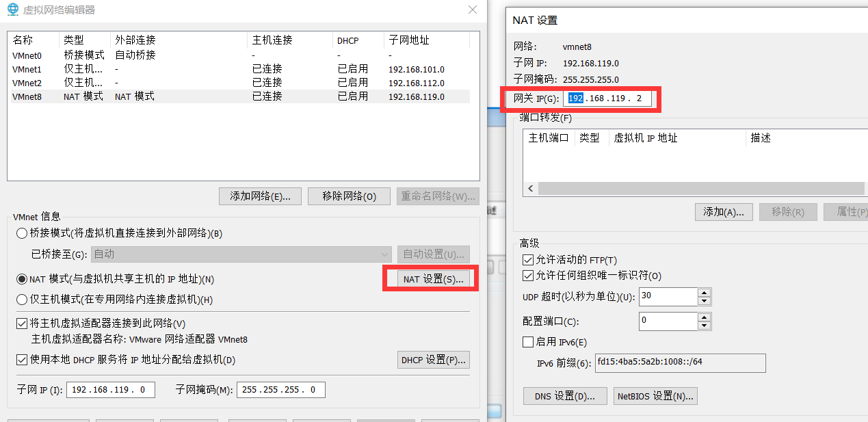Screen dimensions: 868x422
Task: Open the 已桥接至 dropdown showing 自动
Action: (241, 254)
